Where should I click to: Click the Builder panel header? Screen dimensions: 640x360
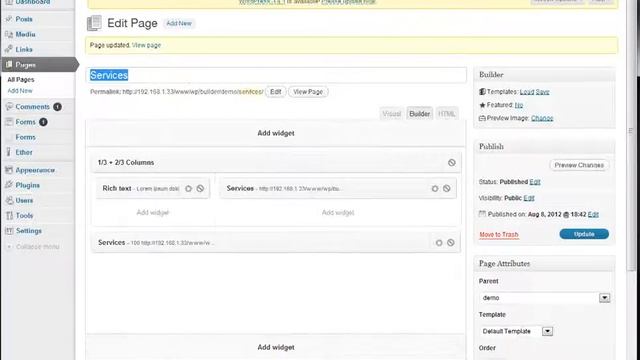(544, 75)
